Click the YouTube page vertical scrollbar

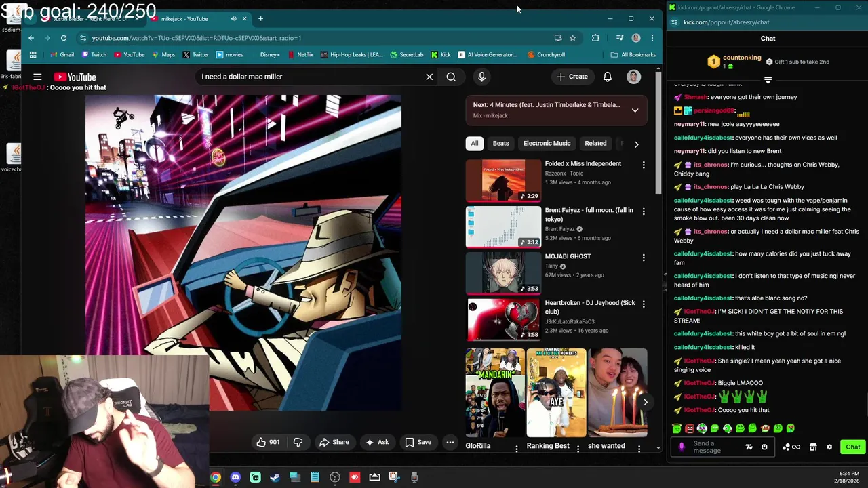click(x=658, y=132)
